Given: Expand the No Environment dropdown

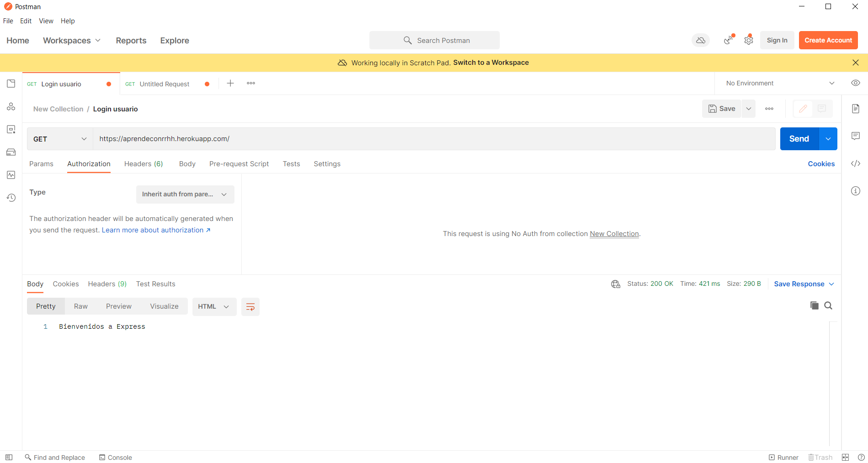Looking at the screenshot, I should pyautogui.click(x=832, y=83).
